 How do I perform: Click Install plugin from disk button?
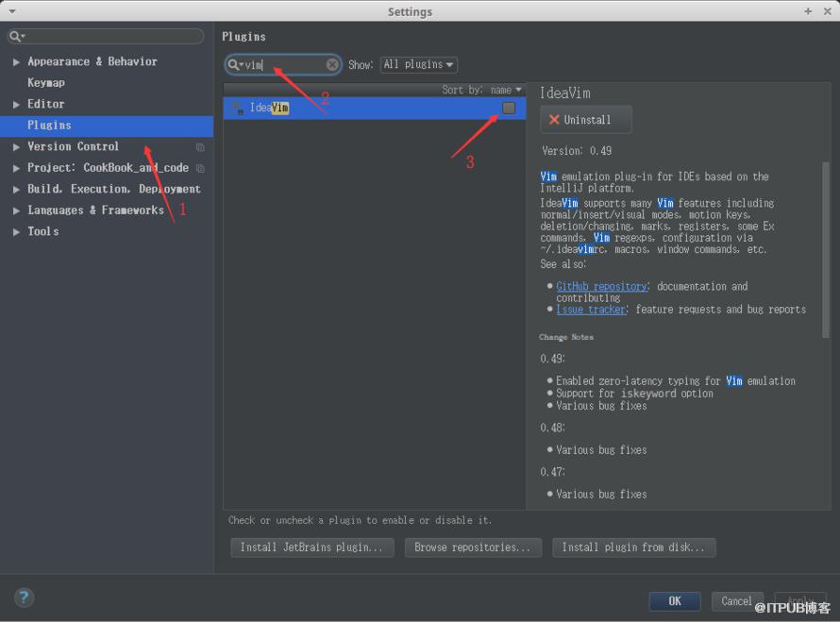633,547
